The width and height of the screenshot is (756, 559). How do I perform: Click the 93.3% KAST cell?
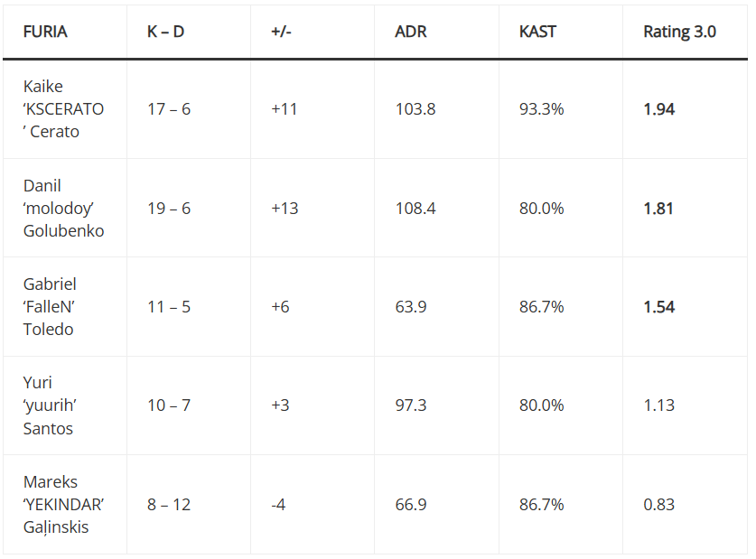click(x=541, y=109)
